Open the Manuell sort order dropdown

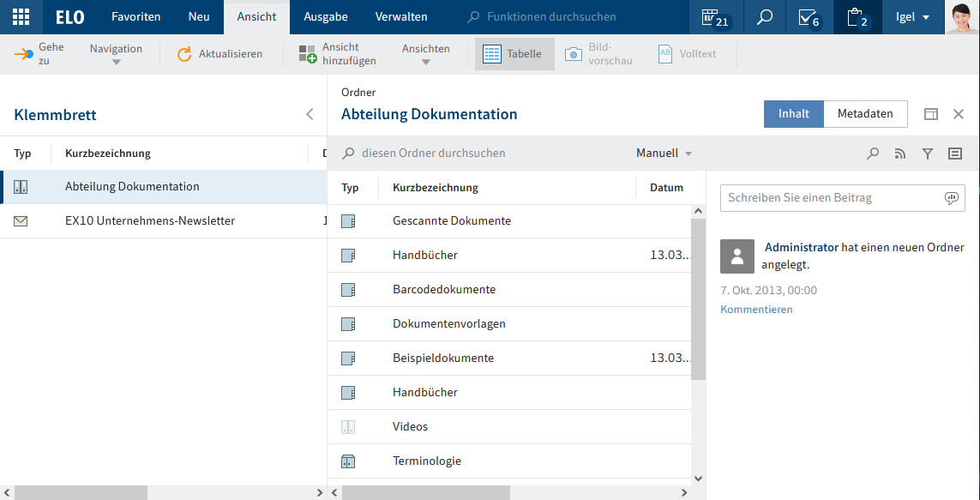click(x=664, y=154)
